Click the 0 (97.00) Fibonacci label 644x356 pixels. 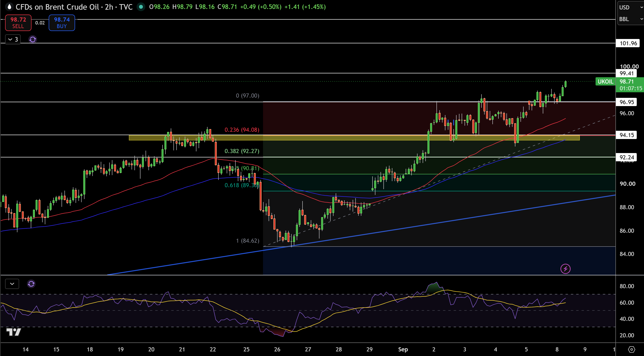click(248, 95)
